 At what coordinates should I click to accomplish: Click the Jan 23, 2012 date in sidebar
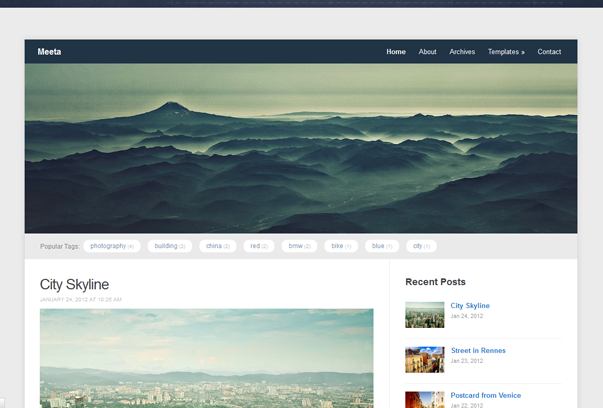466,361
